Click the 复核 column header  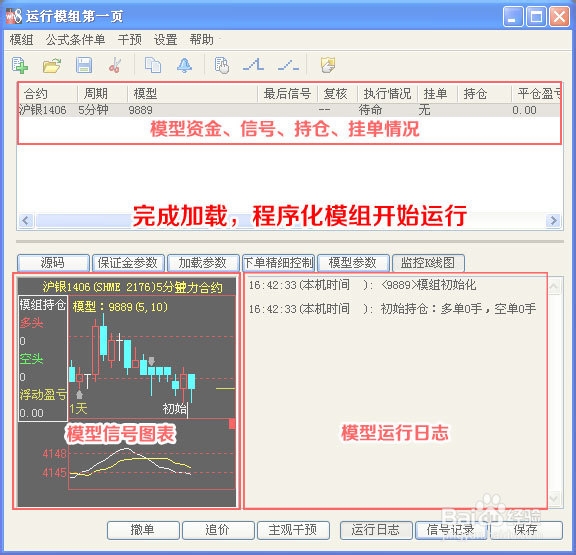point(337,94)
